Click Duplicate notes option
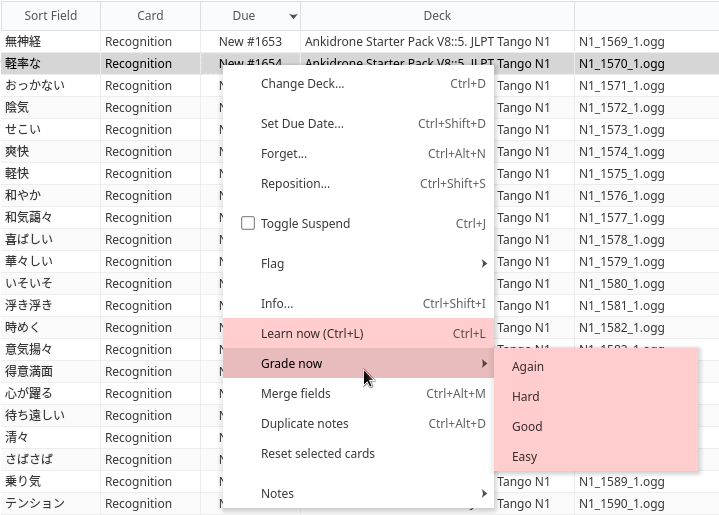This screenshot has width=719, height=515. 305,424
